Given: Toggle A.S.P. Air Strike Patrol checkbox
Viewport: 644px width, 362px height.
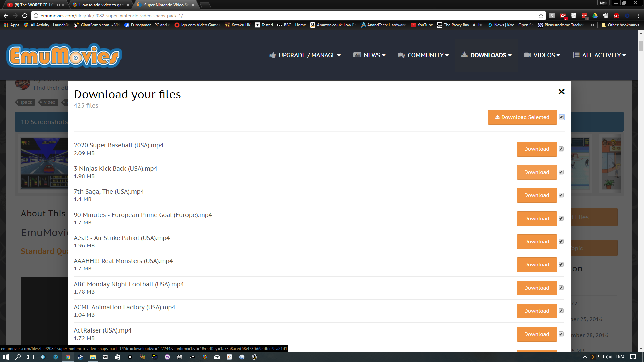Looking at the screenshot, I should tap(561, 241).
